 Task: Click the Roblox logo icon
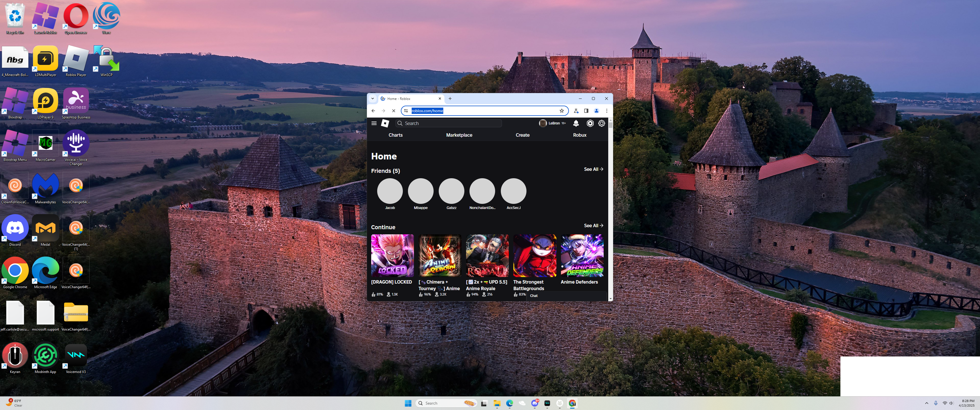coord(385,123)
